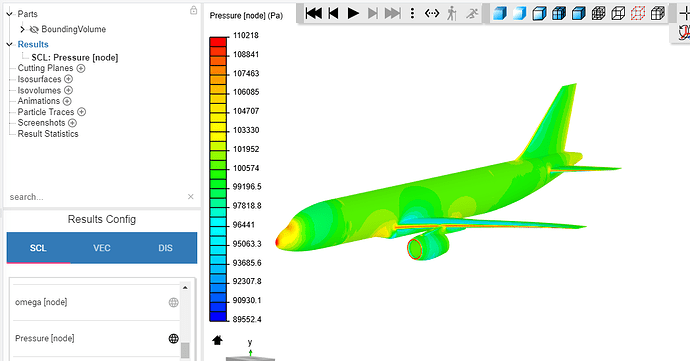Select the Isosurfaces tree entry
Image resolution: width=690 pixels, height=361 pixels.
pyautogui.click(x=40, y=79)
